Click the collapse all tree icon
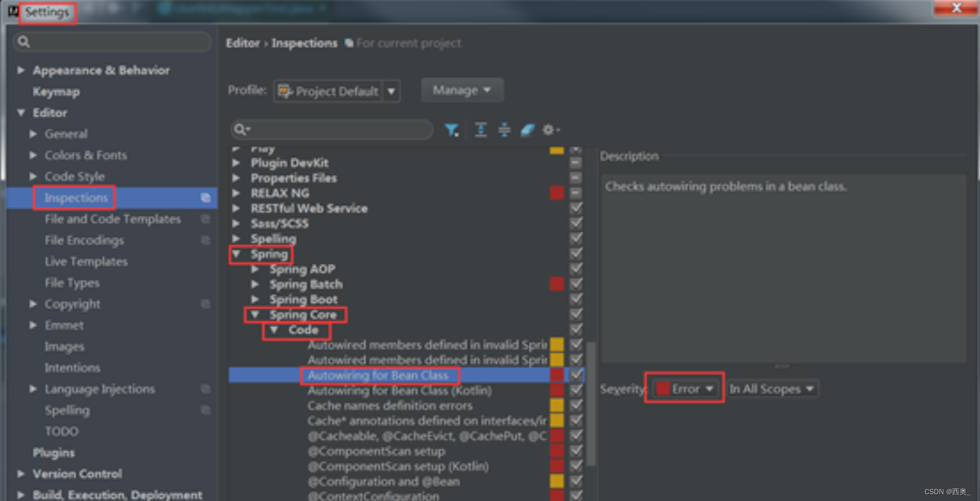Viewport: 980px width, 501px height. [x=504, y=130]
